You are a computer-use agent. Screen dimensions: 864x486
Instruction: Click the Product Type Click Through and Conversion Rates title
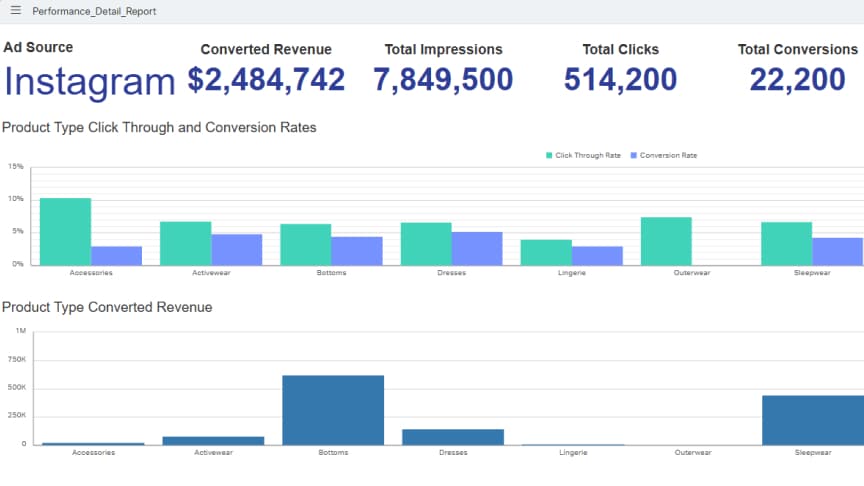[159, 128]
